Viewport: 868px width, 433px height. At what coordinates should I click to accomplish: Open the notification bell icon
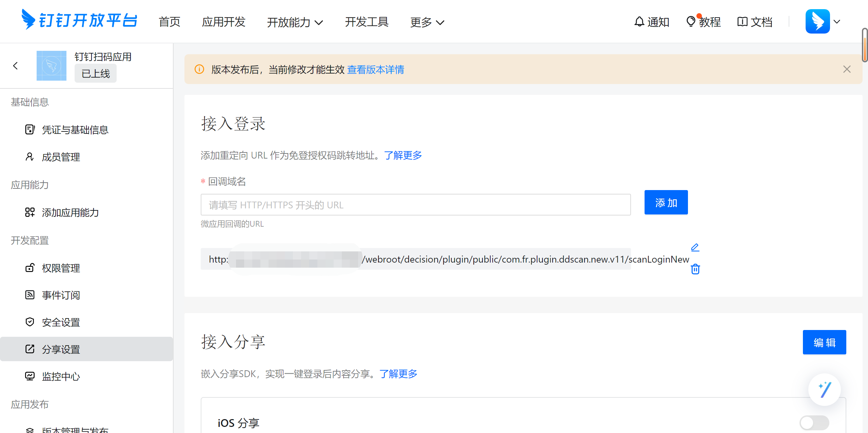[x=639, y=22]
